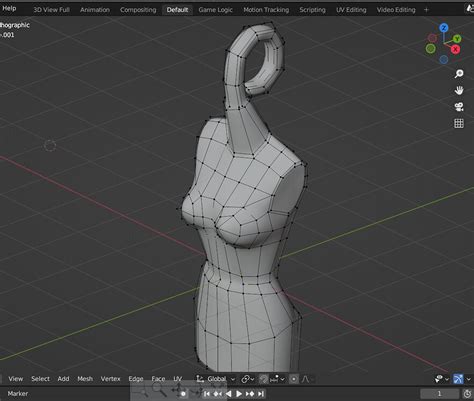Click the pan hand icon in viewport
Viewport: 474px width, 401px height.
(459, 90)
